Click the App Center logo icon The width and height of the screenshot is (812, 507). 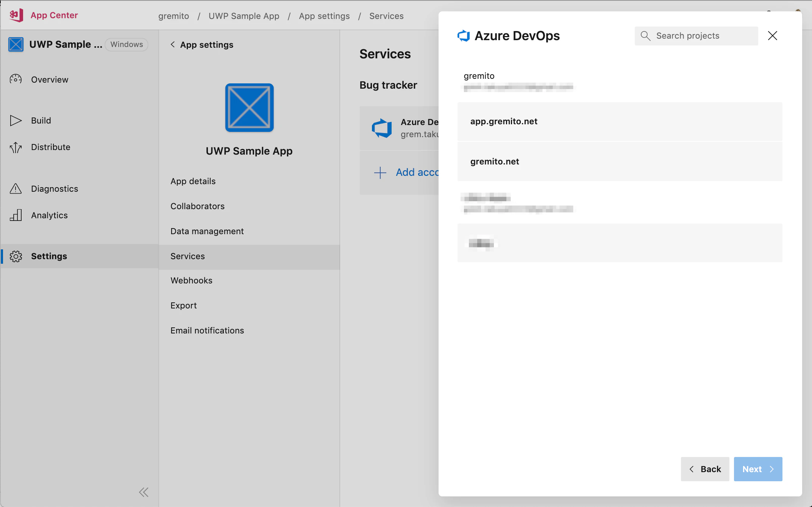point(16,15)
